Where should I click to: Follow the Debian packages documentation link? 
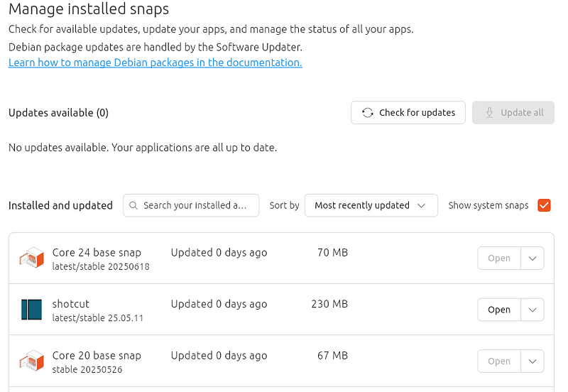tap(155, 62)
